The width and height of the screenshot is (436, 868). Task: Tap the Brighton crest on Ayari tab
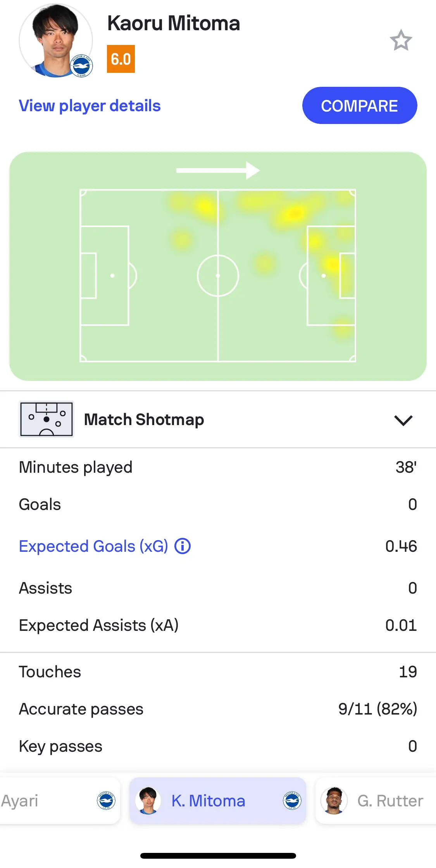coord(106,801)
